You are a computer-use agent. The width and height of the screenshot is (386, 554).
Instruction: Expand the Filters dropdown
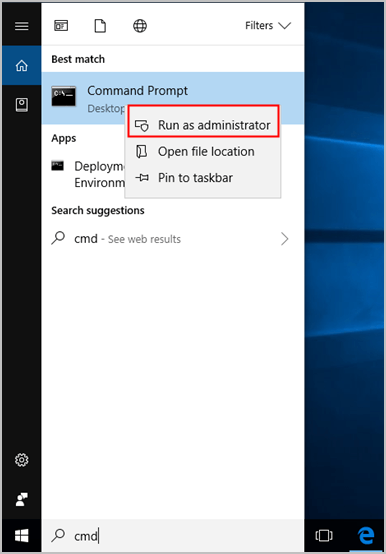[x=268, y=25]
